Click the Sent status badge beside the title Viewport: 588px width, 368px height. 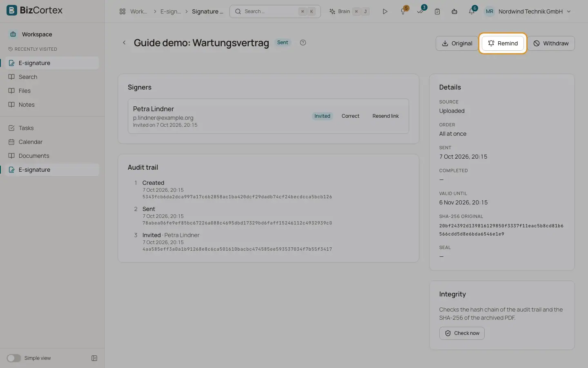(283, 43)
